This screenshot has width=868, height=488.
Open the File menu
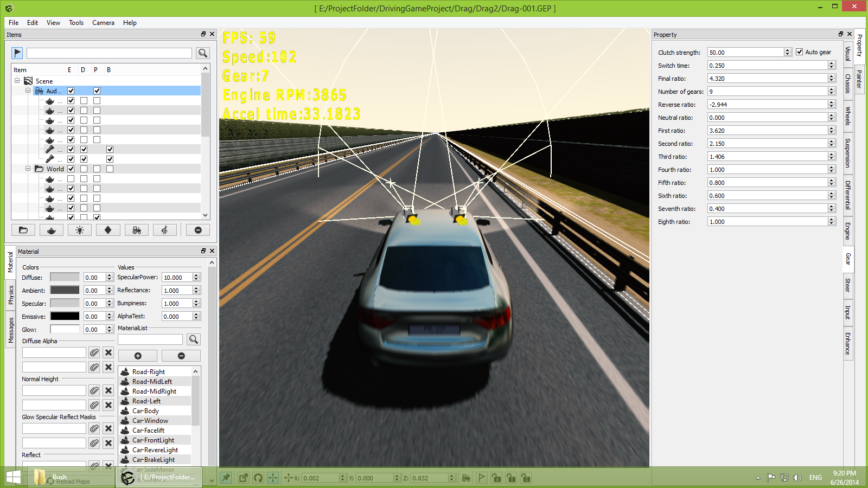pos(14,23)
